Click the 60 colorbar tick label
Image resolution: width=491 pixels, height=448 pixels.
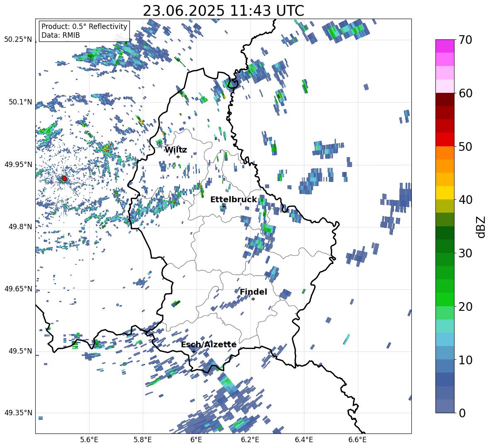[x=465, y=93]
